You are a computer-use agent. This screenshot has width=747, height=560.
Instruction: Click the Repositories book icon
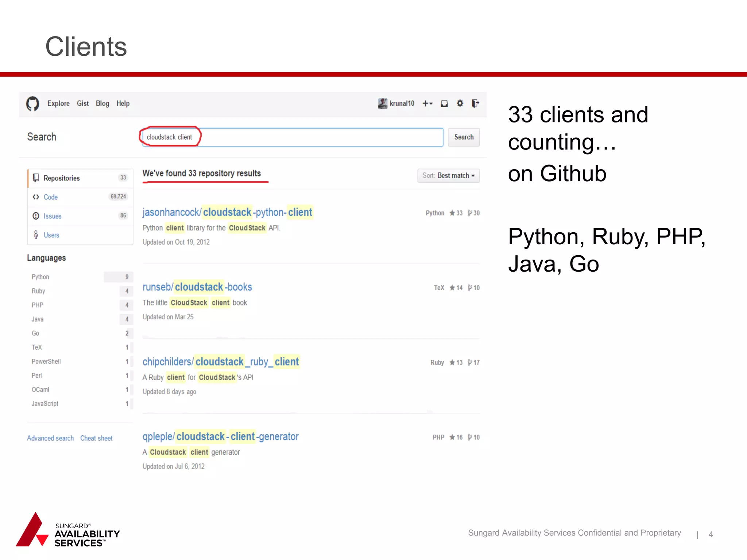tap(36, 178)
